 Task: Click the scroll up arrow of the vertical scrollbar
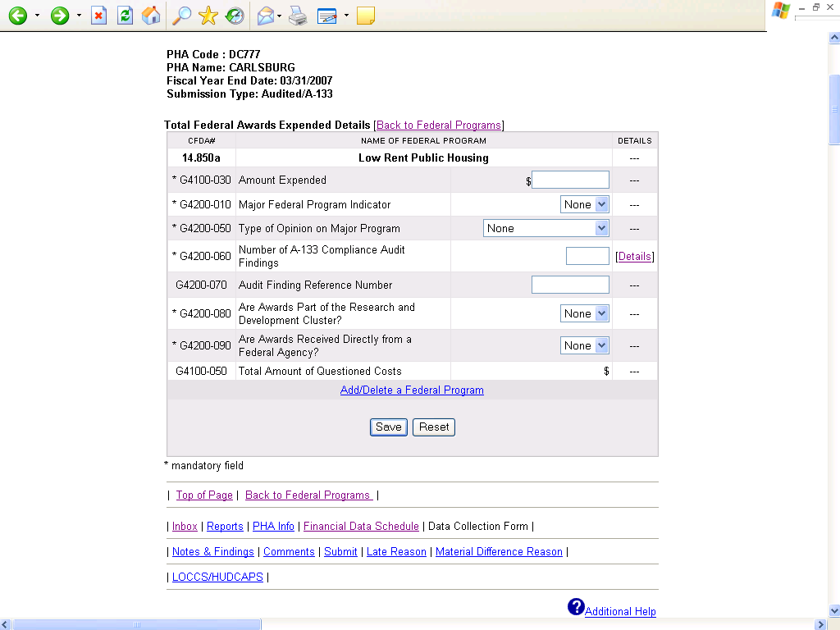(834, 38)
